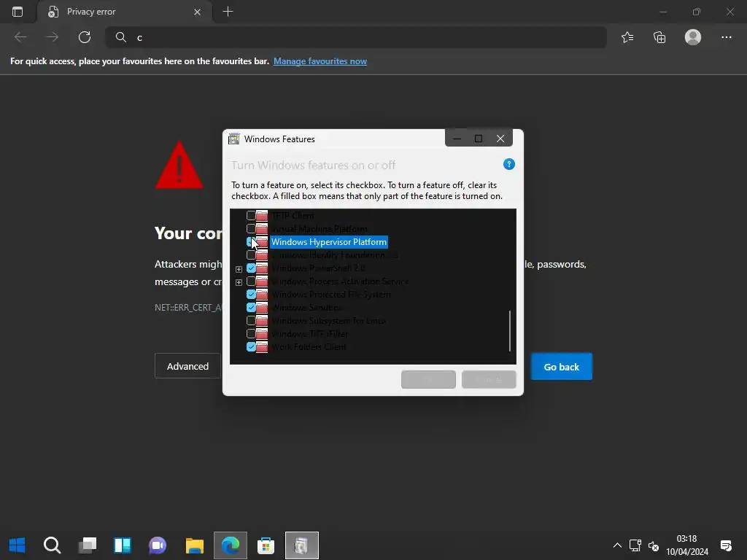Open the Favourites list icon
The width and height of the screenshot is (747, 560).
point(627,37)
